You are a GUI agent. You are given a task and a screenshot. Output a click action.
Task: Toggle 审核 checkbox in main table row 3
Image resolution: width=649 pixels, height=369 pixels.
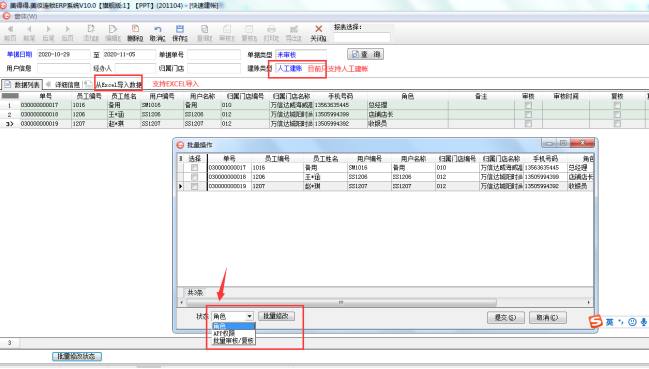[x=528, y=124]
